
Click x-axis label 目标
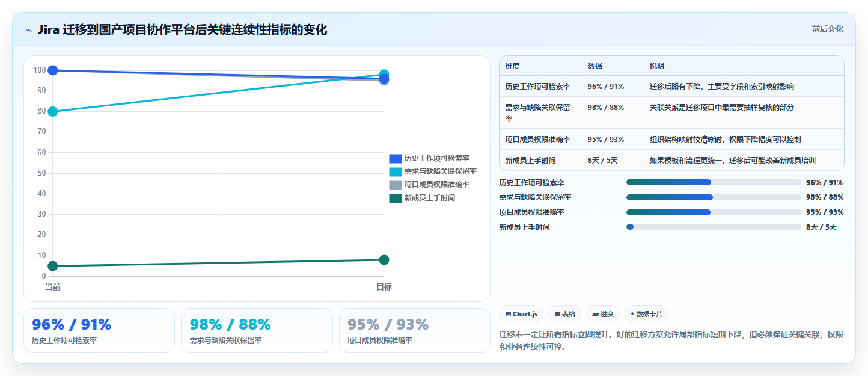coord(384,288)
